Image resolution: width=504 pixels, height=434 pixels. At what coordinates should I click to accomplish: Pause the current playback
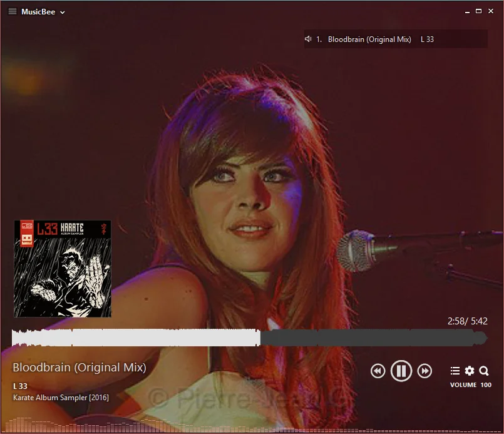click(x=401, y=371)
